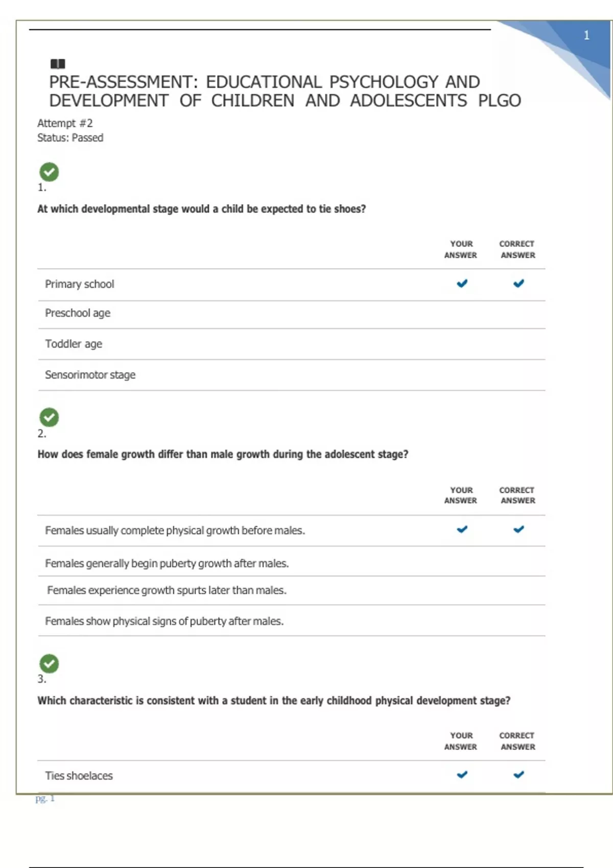
Task: Select the Sensorimotor stage answer option
Action: [x=90, y=375]
